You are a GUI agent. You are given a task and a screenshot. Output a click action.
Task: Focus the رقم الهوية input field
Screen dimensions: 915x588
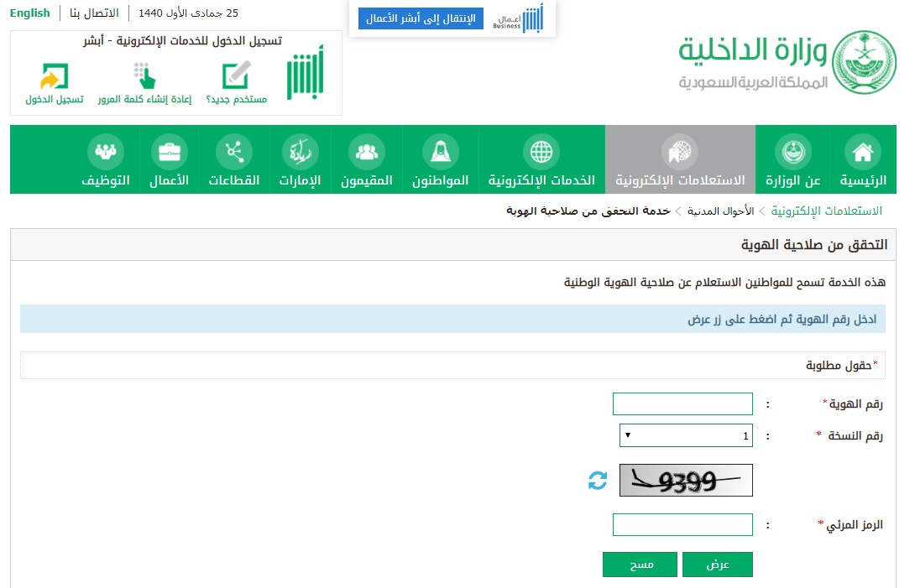click(x=682, y=403)
